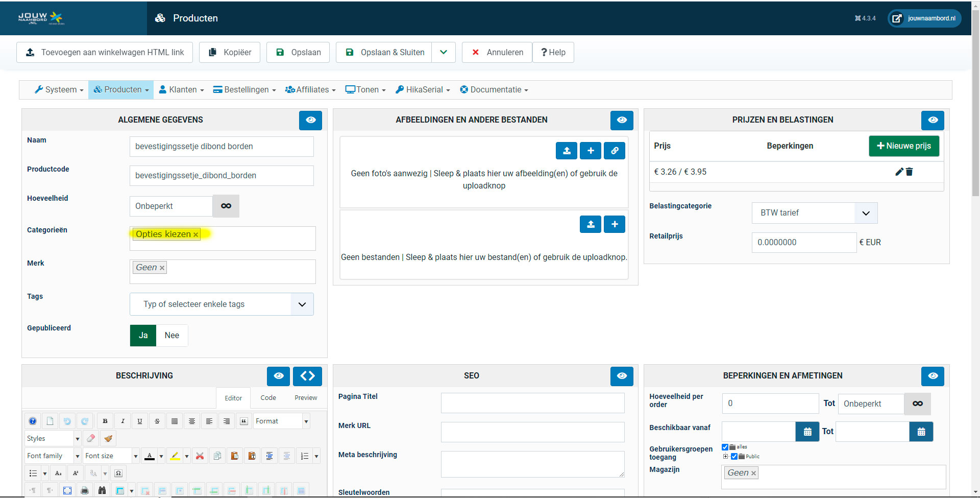Click the subscript icon in the editor
Image resolution: width=980 pixels, height=498 pixels.
pyautogui.click(x=58, y=473)
